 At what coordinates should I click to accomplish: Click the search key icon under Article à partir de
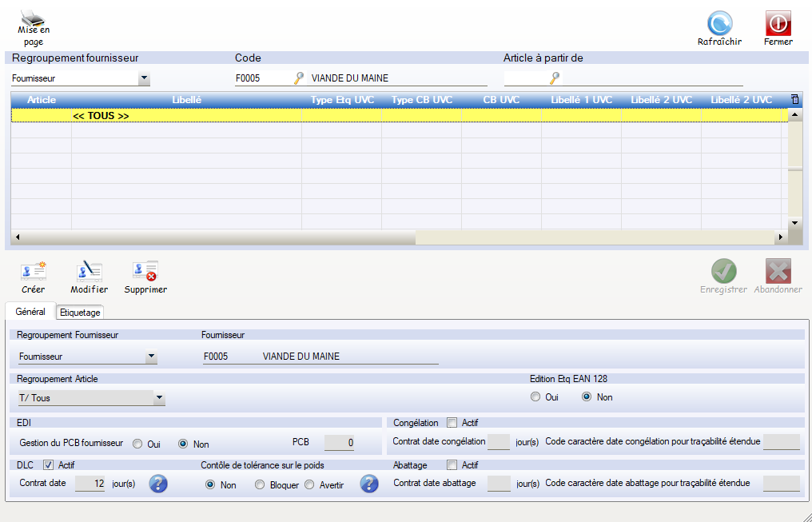(x=554, y=78)
